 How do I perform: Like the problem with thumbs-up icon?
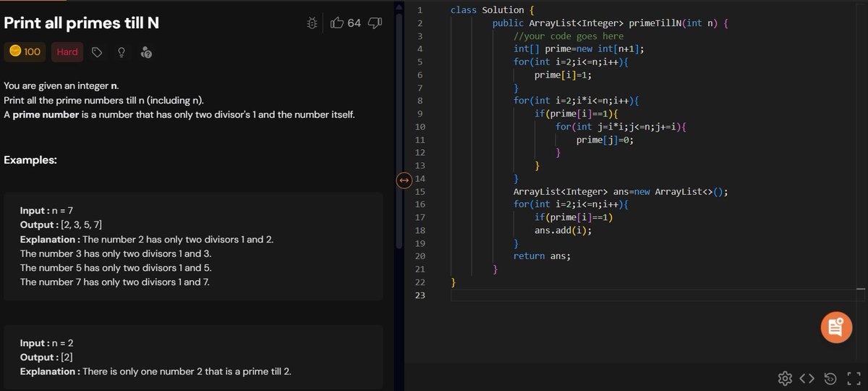[x=337, y=23]
